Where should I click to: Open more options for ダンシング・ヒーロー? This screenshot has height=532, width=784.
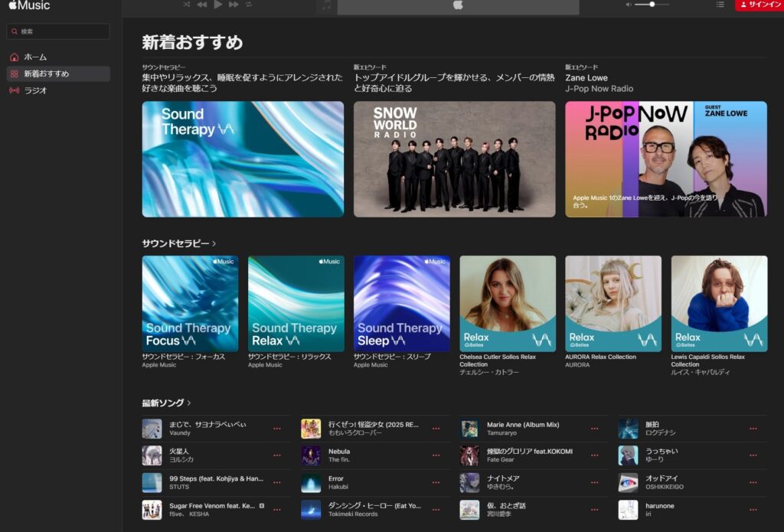point(436,510)
